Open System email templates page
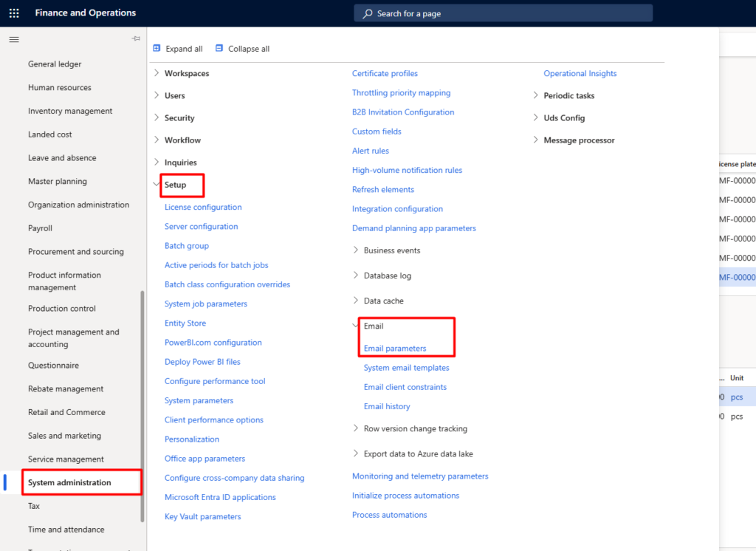 click(406, 368)
